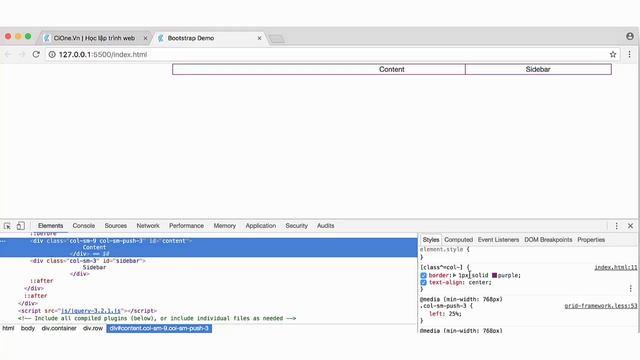
Task: Open style rule options three-dot icon
Action: 631,289
